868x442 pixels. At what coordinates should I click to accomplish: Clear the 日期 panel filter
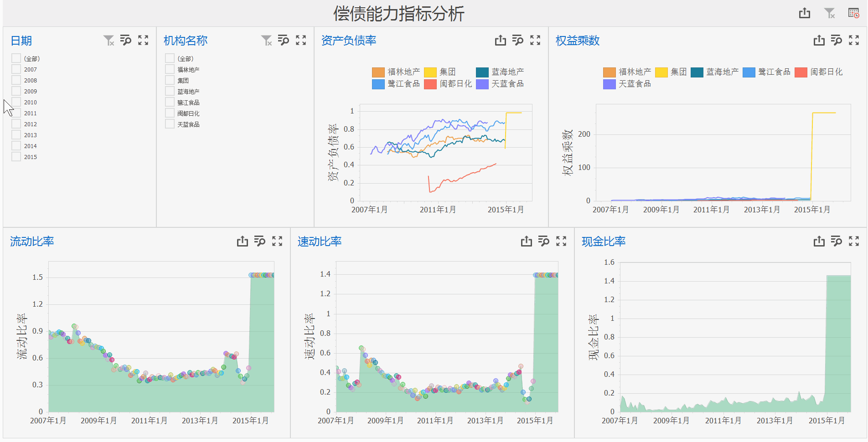[108, 41]
